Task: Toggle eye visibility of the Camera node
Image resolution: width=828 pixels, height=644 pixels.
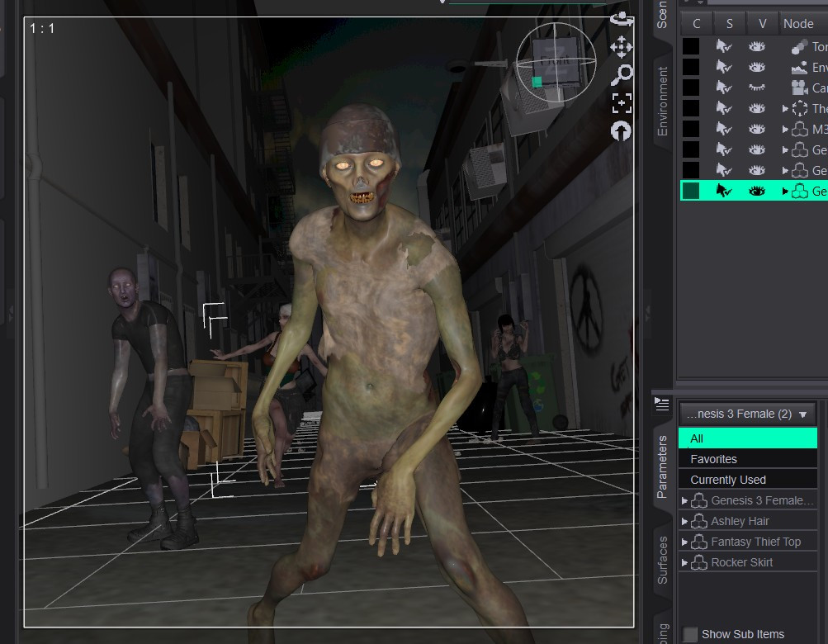Action: [757, 88]
